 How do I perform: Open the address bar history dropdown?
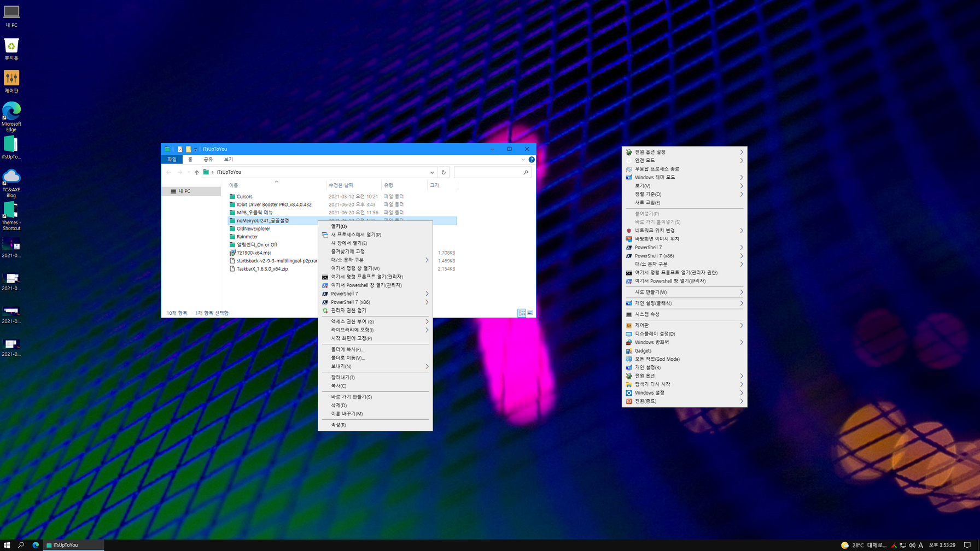[432, 172]
